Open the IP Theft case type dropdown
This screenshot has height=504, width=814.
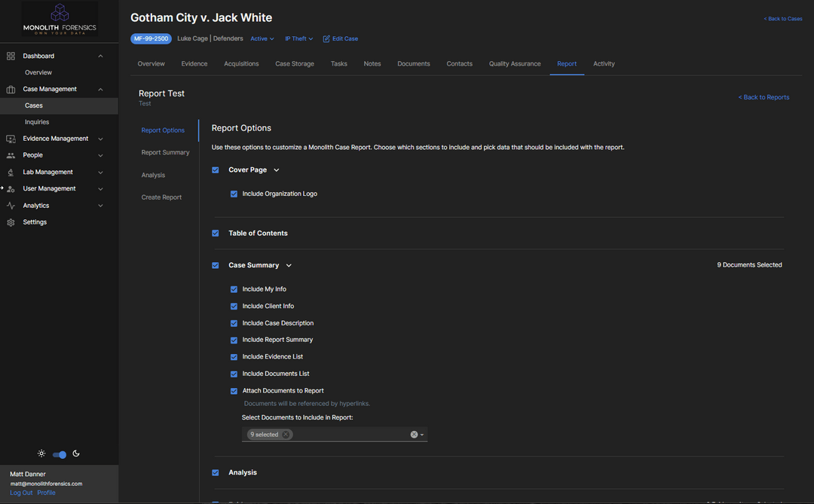[298, 39]
